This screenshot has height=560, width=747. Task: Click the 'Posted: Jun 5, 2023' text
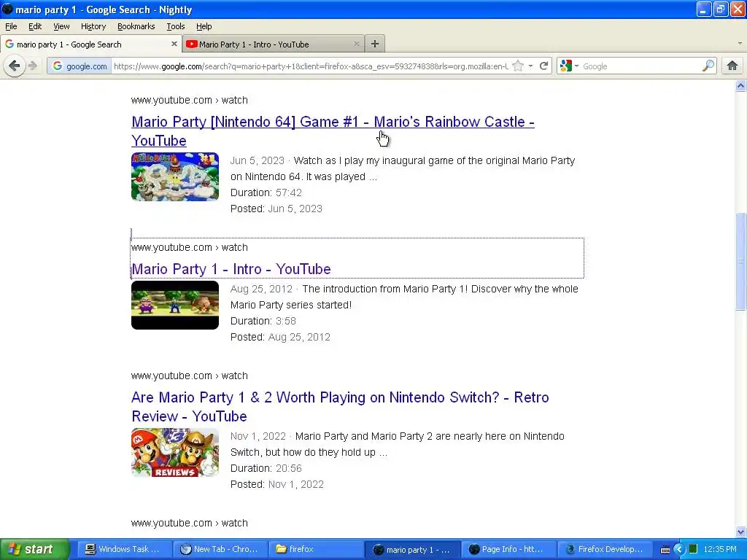tap(276, 209)
